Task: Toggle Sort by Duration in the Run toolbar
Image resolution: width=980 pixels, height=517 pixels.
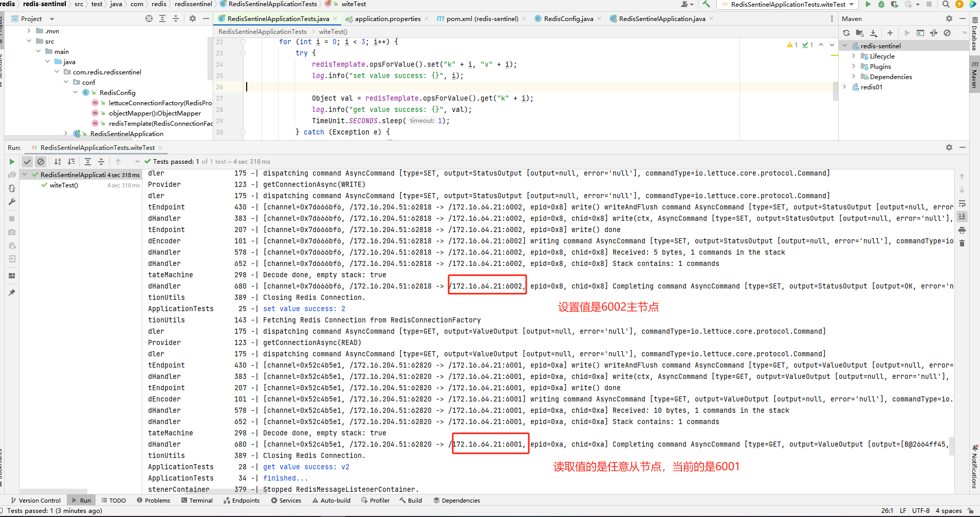Action: click(71, 162)
